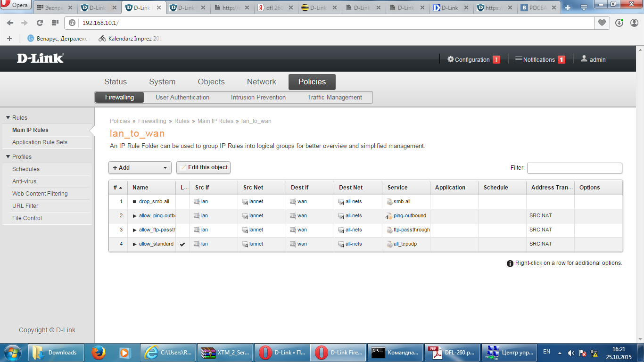
Task: Switch to the Status tab
Action: pyautogui.click(x=116, y=82)
